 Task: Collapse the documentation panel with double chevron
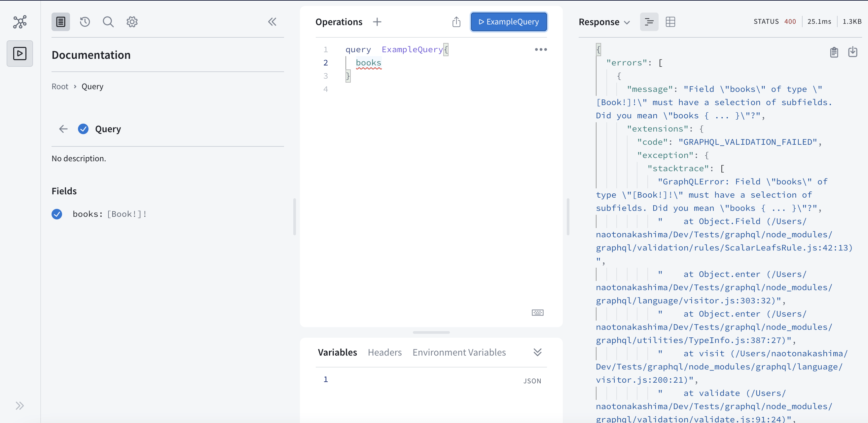tap(272, 22)
